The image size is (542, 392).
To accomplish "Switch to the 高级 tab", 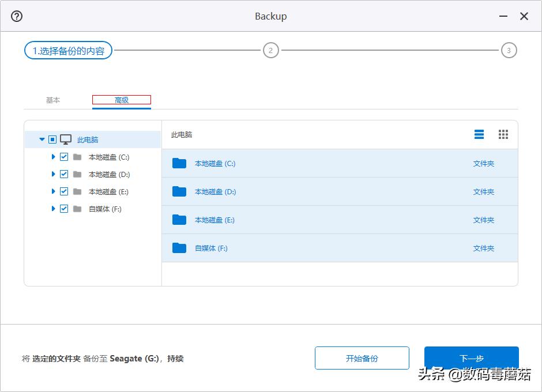I will point(121,100).
